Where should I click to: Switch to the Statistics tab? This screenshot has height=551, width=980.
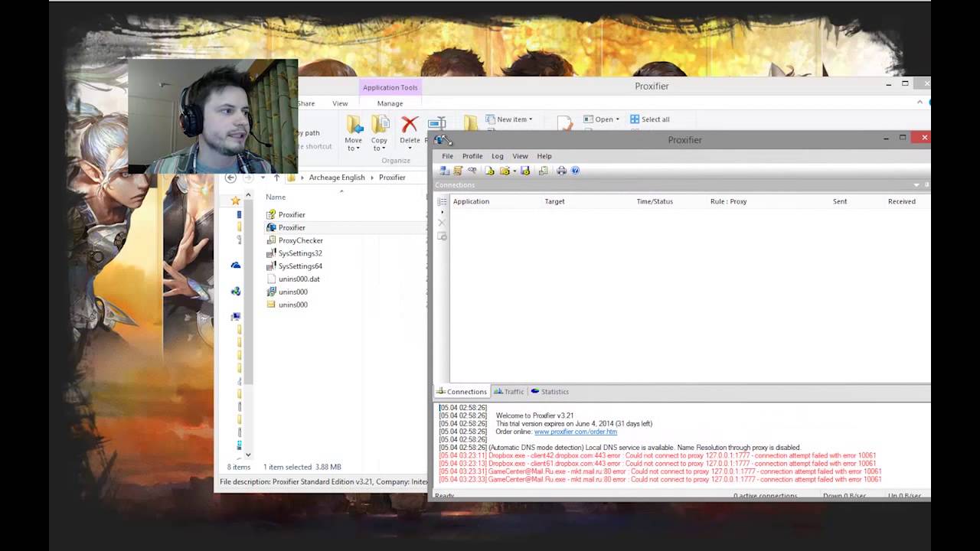[550, 392]
